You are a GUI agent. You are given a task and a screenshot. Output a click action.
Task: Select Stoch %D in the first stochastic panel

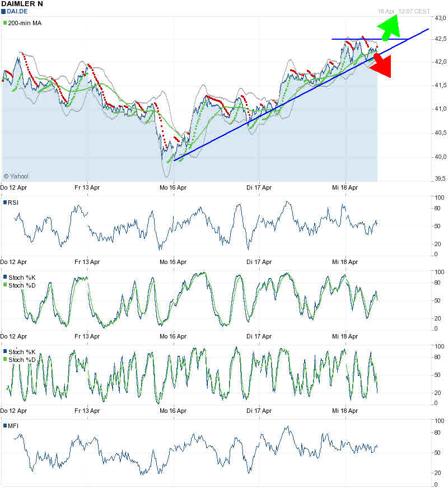[22, 285]
